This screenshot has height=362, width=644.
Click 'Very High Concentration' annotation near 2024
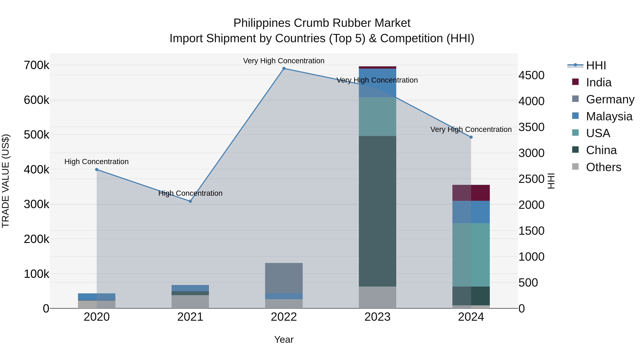click(471, 129)
